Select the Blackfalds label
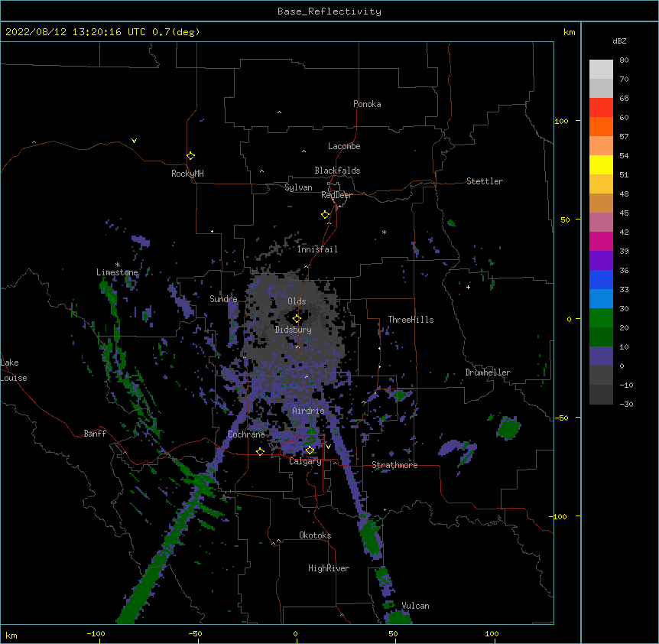Image resolution: width=659 pixels, height=644 pixels. click(x=337, y=171)
